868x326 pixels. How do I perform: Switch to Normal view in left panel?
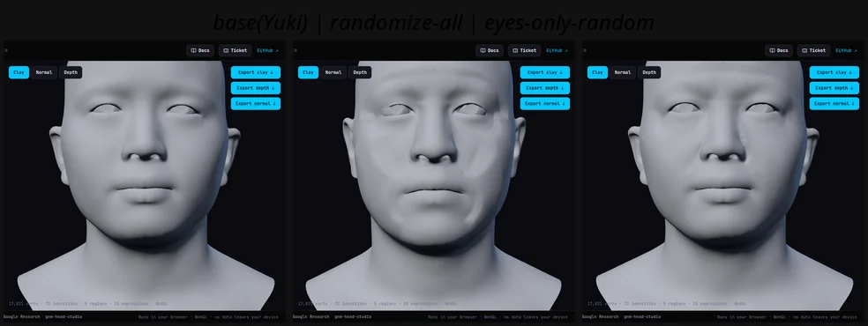coord(44,72)
